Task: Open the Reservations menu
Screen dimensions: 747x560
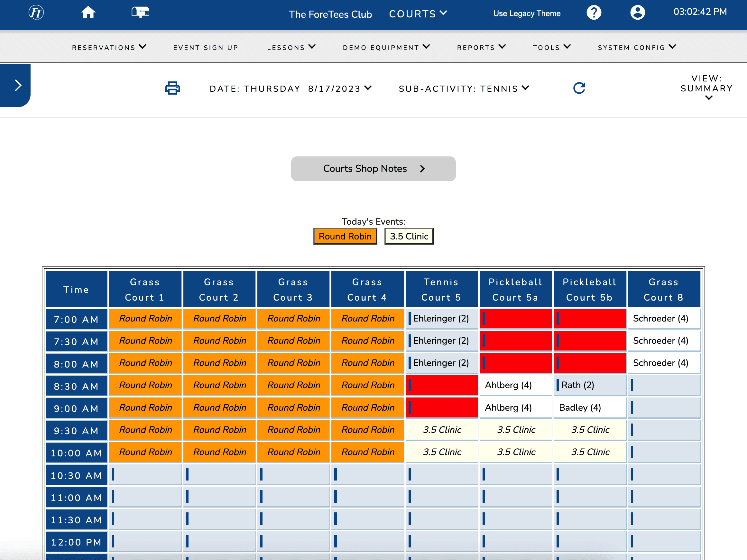Action: (109, 47)
